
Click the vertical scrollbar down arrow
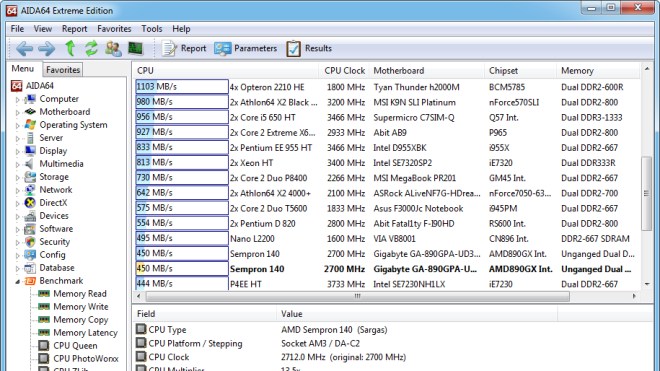(647, 284)
